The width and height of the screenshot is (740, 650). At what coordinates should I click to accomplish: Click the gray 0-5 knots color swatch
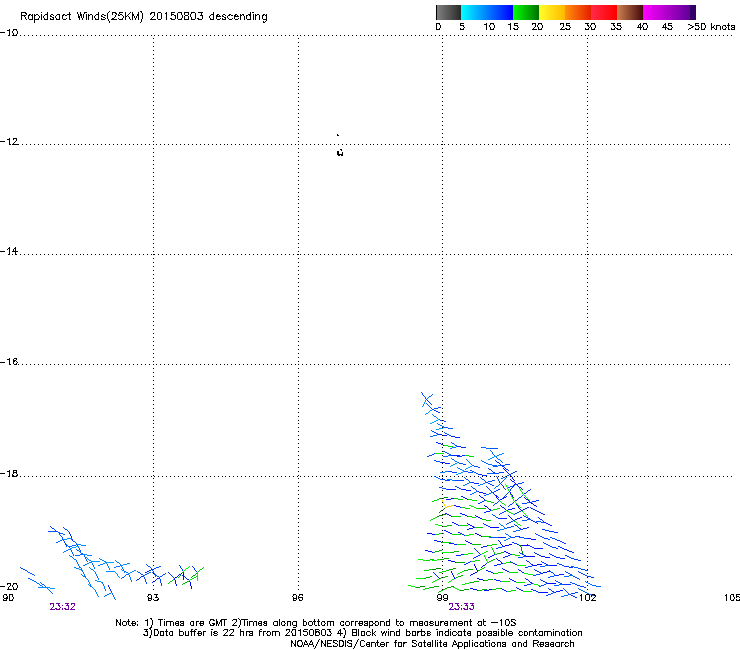click(448, 12)
